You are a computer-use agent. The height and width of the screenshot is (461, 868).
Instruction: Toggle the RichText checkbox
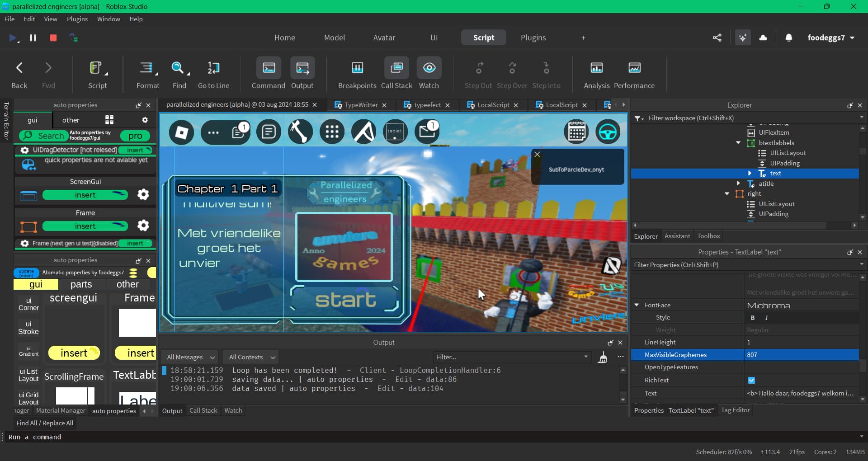(751, 381)
